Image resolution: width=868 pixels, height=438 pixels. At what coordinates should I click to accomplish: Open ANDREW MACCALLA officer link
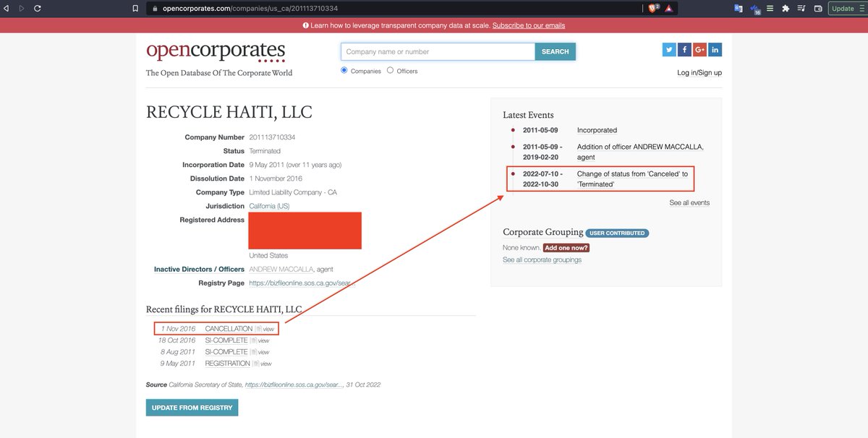point(282,269)
